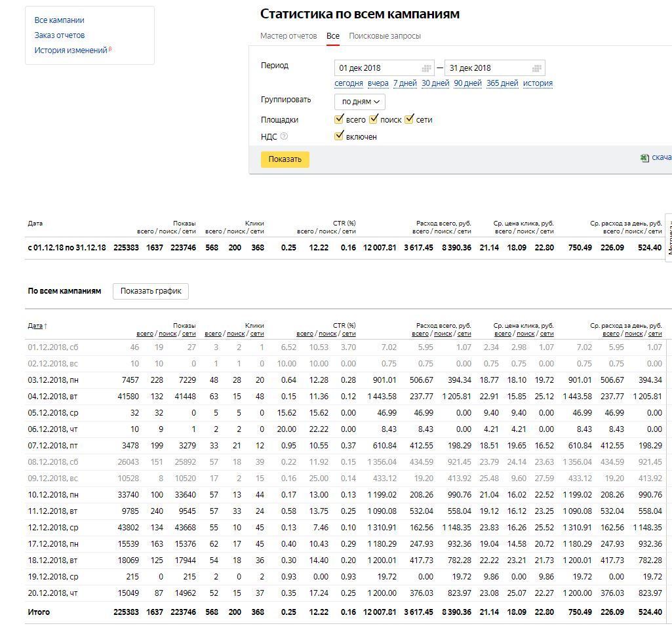This screenshot has height=628, width=672.
Task: Open the end date calendar icon
Action: point(537,68)
